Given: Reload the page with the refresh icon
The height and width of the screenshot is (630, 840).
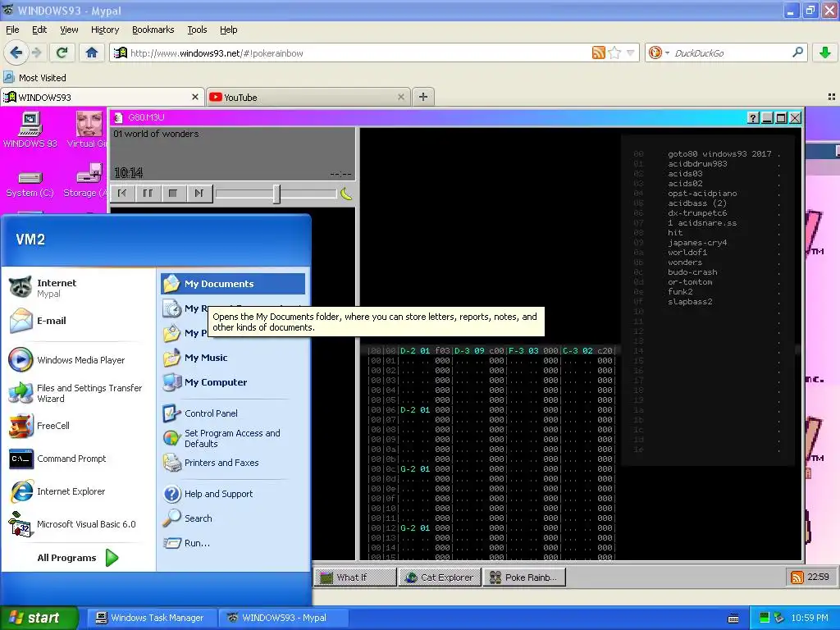Looking at the screenshot, I should [x=62, y=52].
